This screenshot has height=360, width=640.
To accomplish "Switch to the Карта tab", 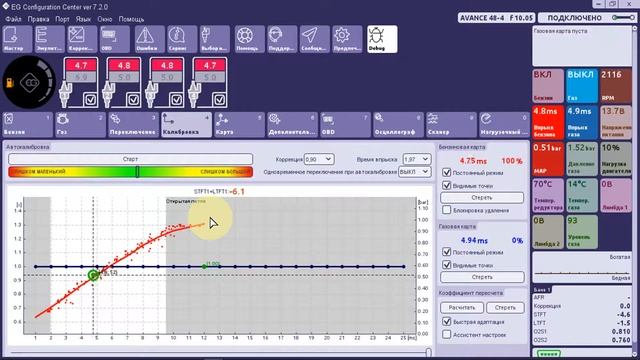I will point(240,124).
